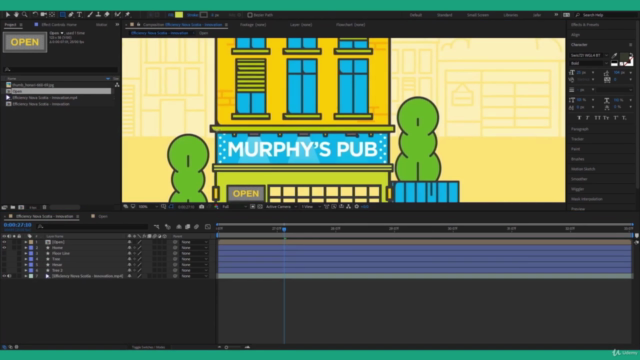Select the Puppet Pin tool
Viewport: 640px width, 360px height.
(127, 15)
